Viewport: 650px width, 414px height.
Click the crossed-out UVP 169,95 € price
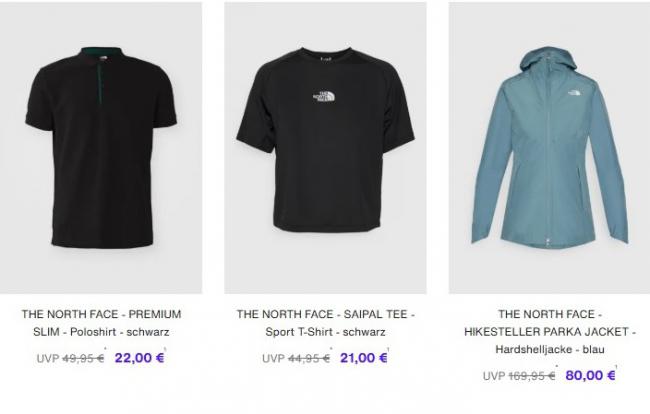(x=519, y=376)
